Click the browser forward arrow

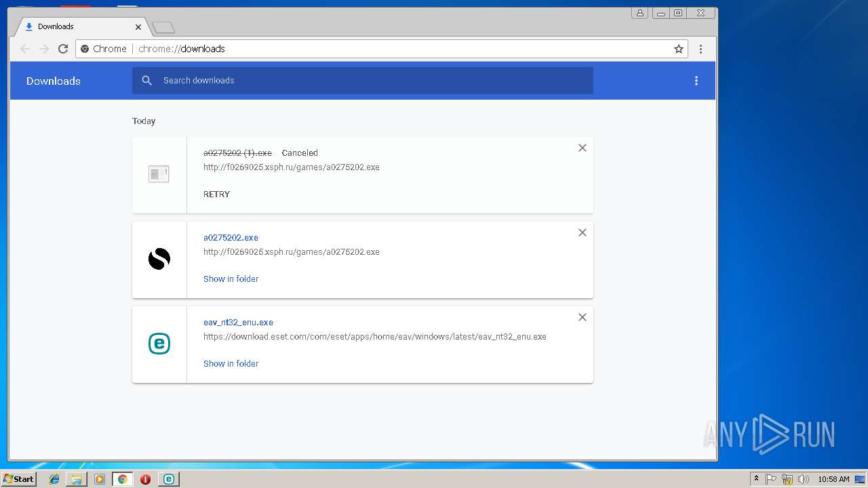click(x=44, y=49)
